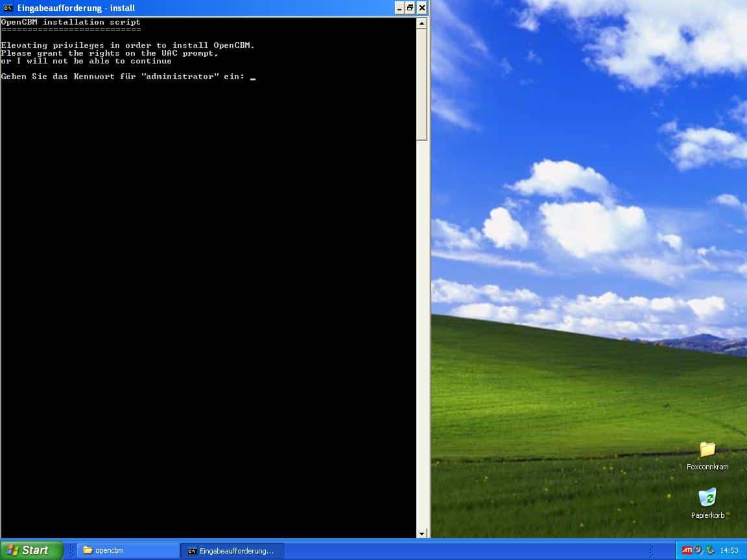Click the console scrollbar down arrow
Viewport: 747px width, 560px height.
(421, 533)
